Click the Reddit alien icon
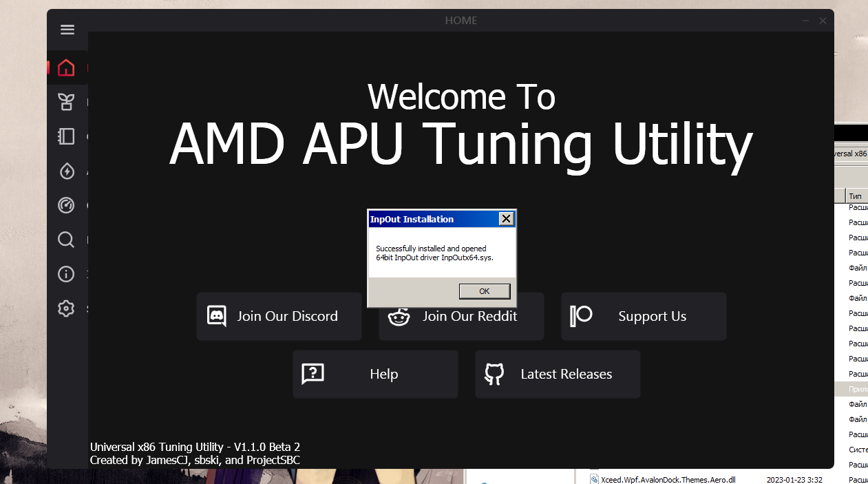The height and width of the screenshot is (484, 868). pyautogui.click(x=399, y=317)
